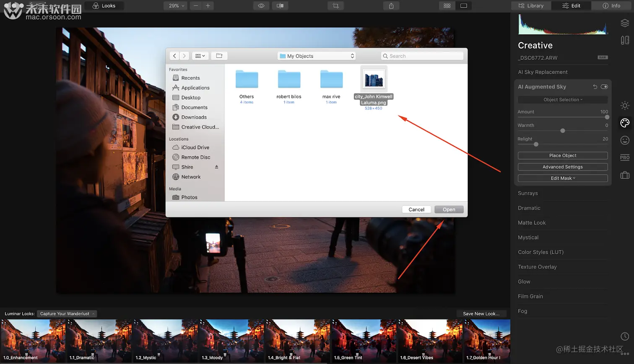Zoom out with the minus button

click(196, 6)
